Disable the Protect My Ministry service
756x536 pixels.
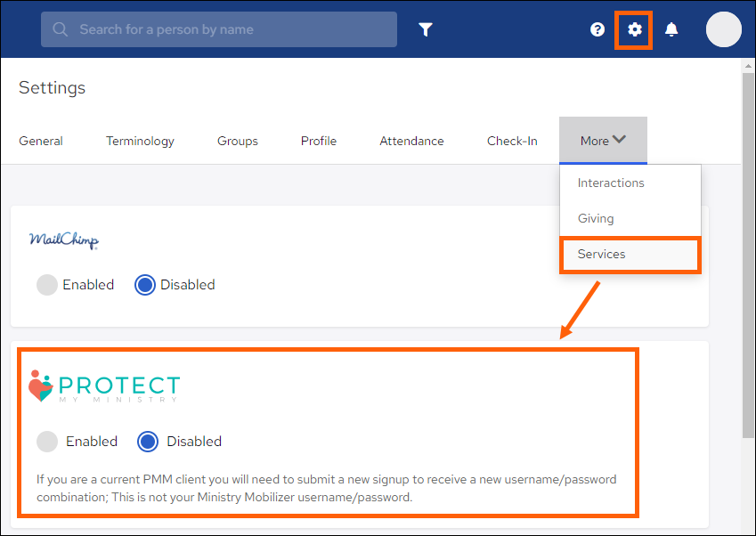[147, 441]
